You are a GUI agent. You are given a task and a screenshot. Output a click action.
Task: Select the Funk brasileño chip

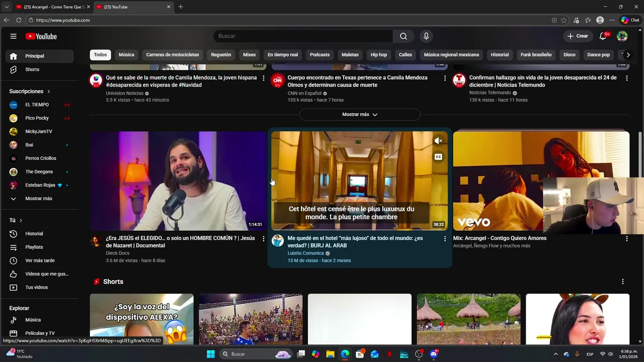coord(536,55)
